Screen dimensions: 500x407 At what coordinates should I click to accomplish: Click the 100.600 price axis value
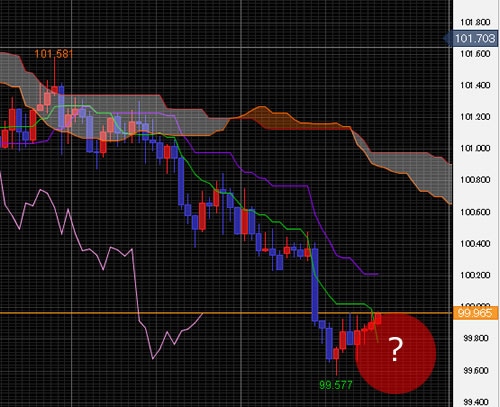(x=475, y=212)
